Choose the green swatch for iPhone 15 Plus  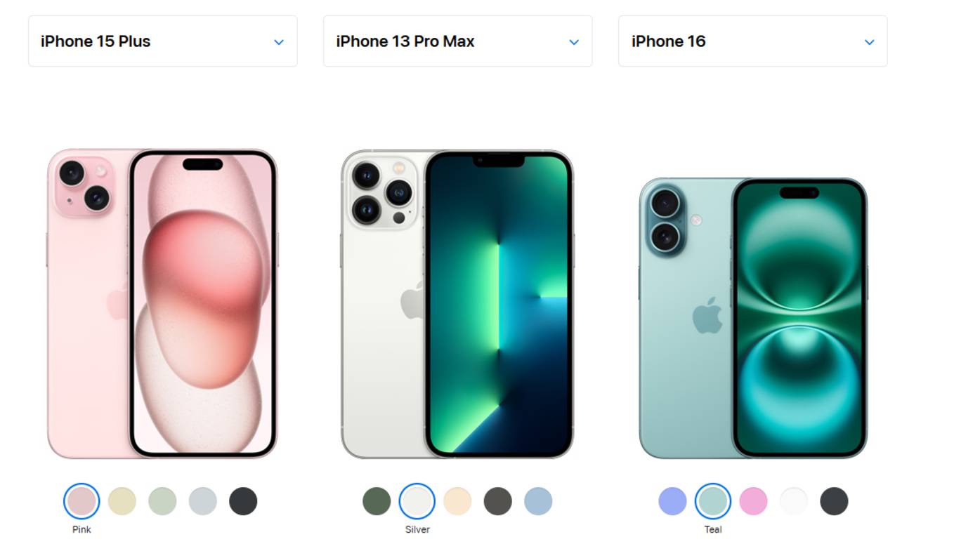pos(162,501)
